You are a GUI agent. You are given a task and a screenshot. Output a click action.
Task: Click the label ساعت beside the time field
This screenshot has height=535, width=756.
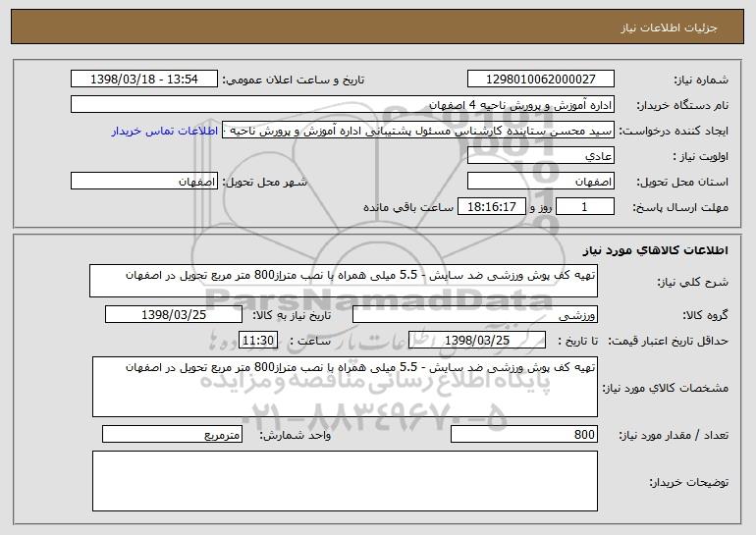(310, 341)
